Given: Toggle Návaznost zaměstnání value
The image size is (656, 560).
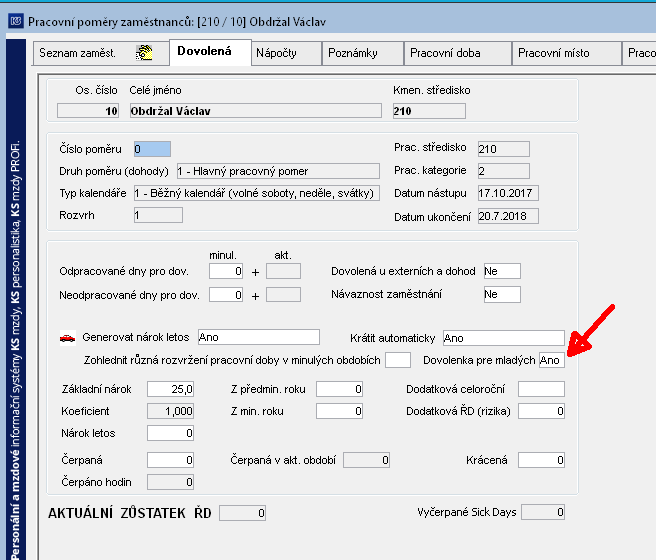Looking at the screenshot, I should (502, 294).
